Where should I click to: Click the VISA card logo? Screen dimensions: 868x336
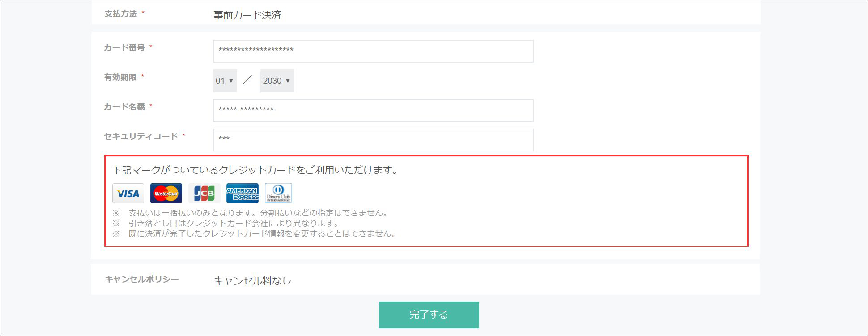click(x=128, y=193)
